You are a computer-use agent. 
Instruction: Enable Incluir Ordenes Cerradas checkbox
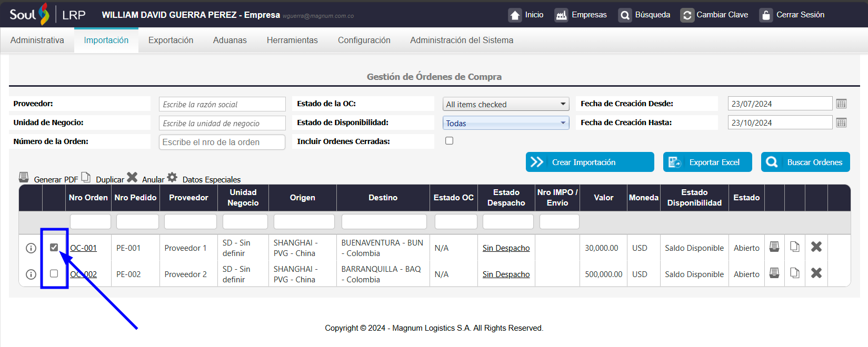coord(449,141)
